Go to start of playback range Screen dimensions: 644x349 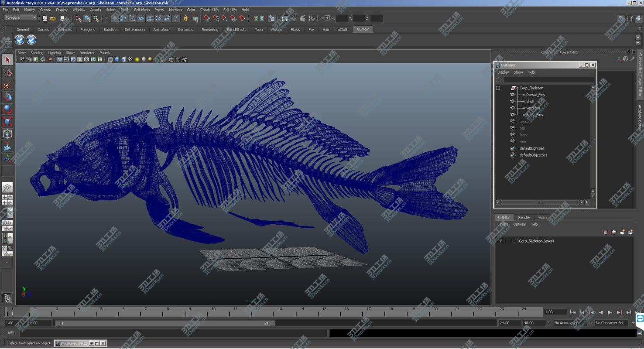point(573,312)
